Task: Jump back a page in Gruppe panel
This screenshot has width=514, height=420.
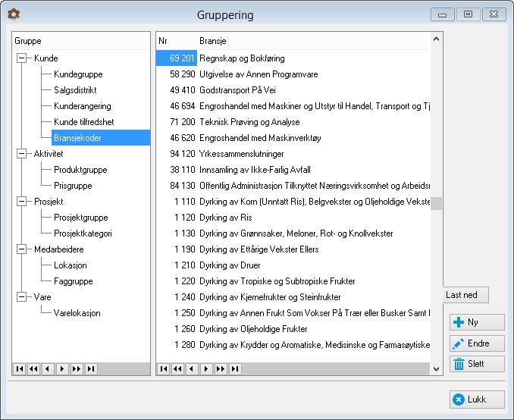Action: (x=34, y=369)
